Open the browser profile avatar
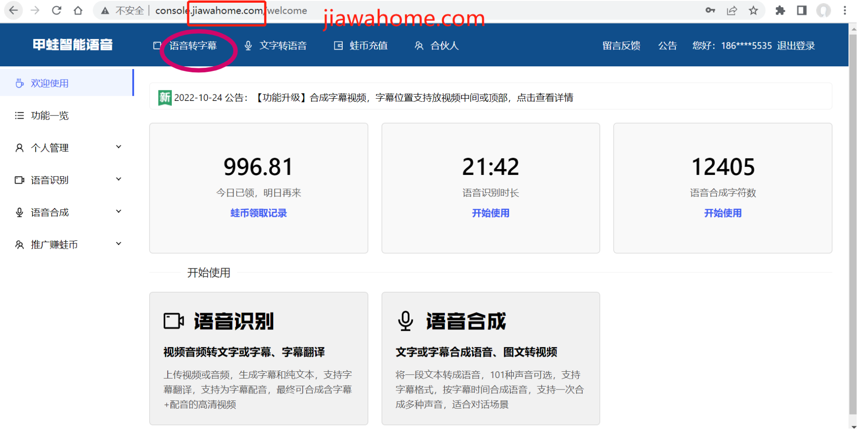This screenshot has height=434, width=868. [x=823, y=10]
